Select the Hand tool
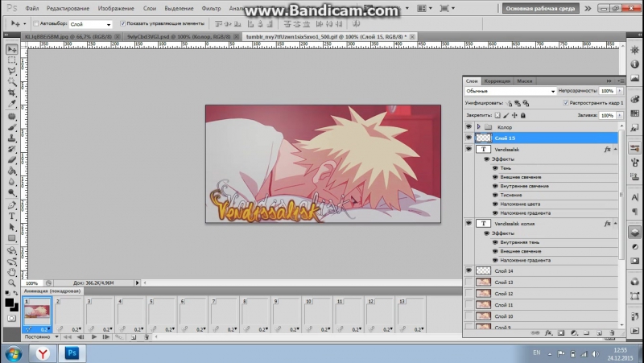The image size is (644, 363). (11, 272)
